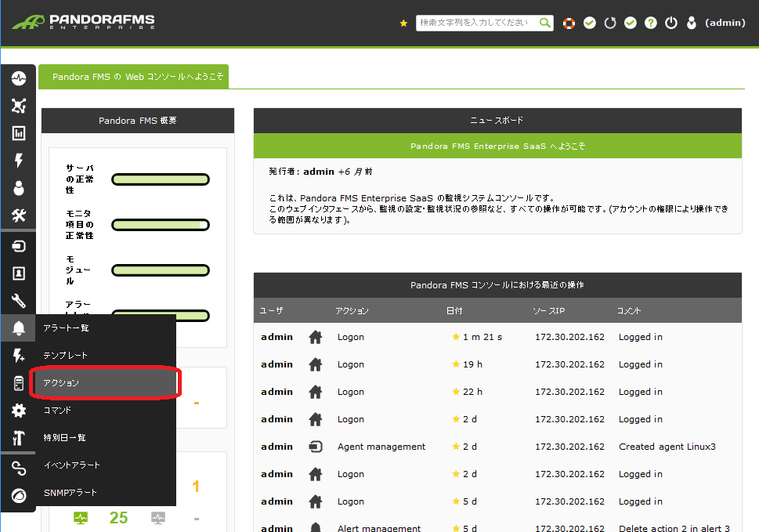Select アラート一覧 from the alerts submenu
The width and height of the screenshot is (759, 532).
pos(106,328)
